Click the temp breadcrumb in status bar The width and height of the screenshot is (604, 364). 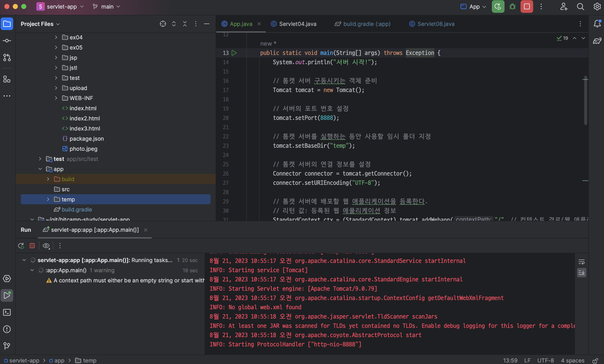(89, 361)
